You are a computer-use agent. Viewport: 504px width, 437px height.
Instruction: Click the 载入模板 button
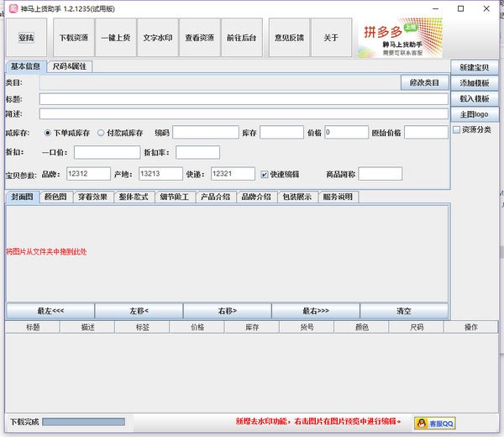475,98
